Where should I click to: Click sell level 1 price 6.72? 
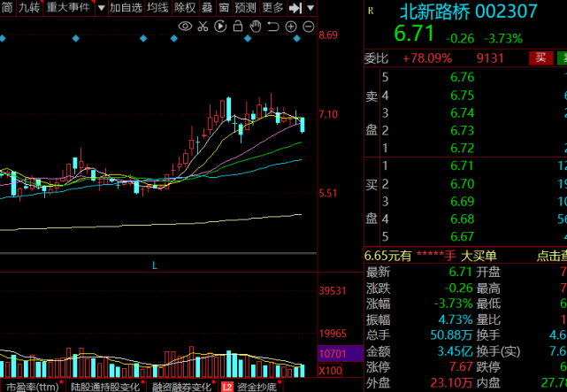pos(462,149)
